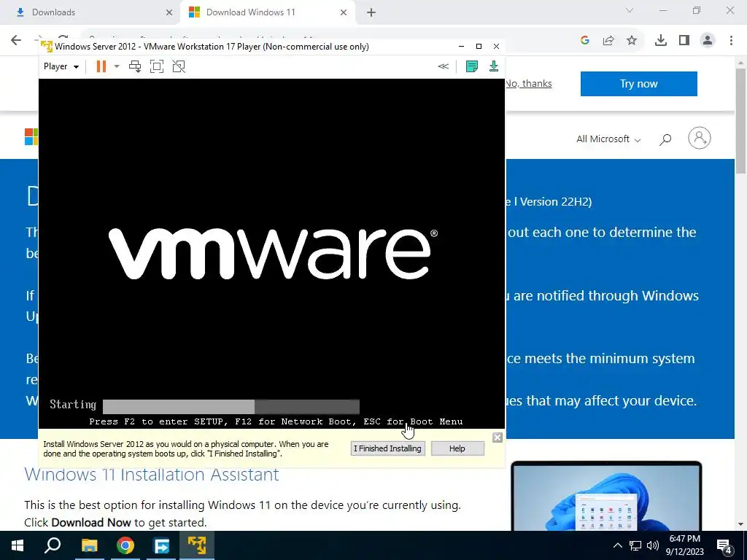Pause the virtual machine
Viewport: 747px width, 560px height.
pos(101,66)
